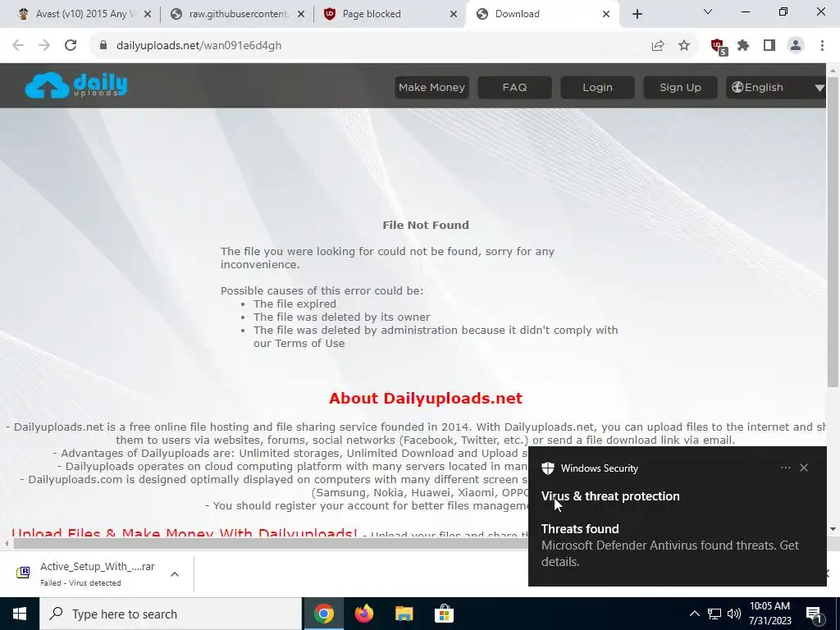The height and width of the screenshot is (630, 840).
Task: Open Chrome's three-dot menu
Action: click(x=822, y=46)
